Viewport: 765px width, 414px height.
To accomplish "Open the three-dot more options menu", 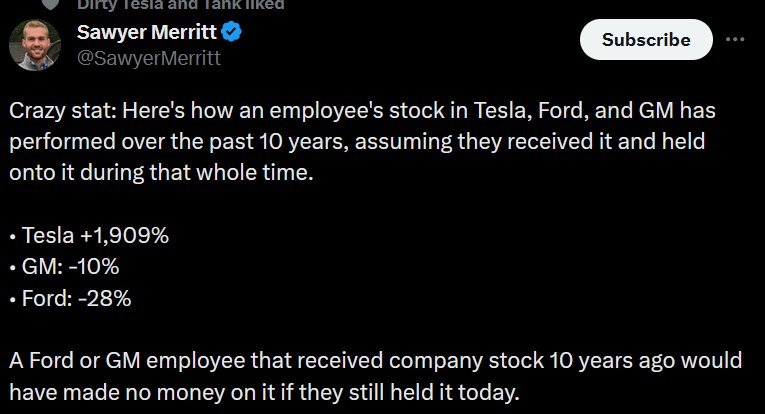I will point(735,39).
